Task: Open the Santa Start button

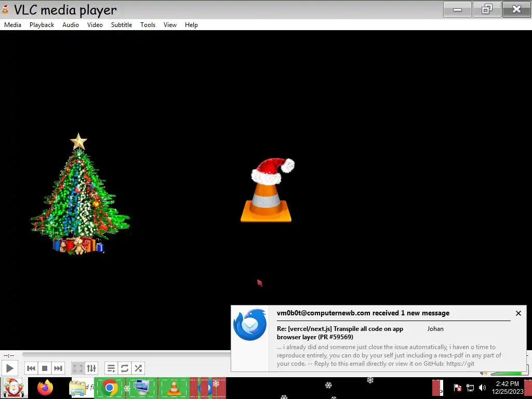Action: (14, 388)
